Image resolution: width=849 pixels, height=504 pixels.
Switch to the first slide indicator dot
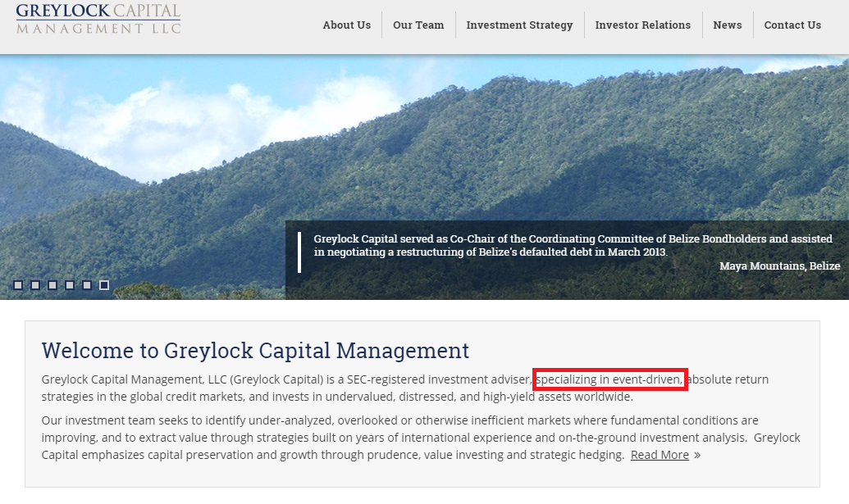point(18,285)
